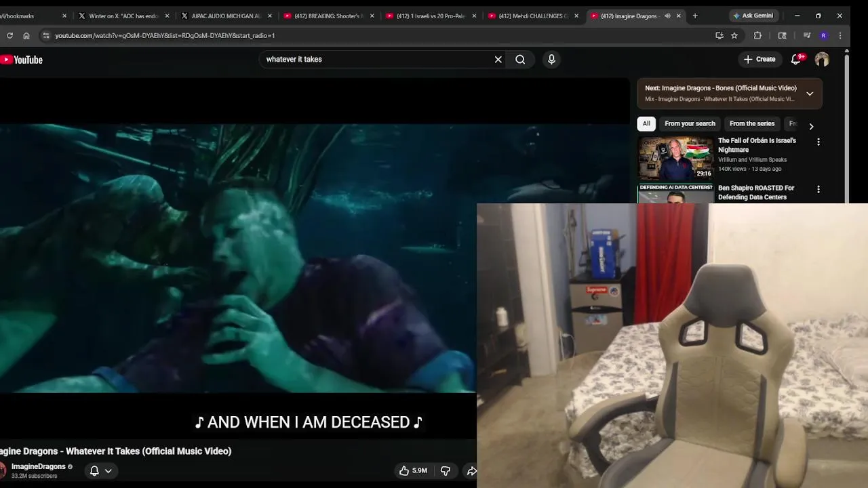Close the 'AIPAC AUDIO MICHIGAN' tab
Screen dimensions: 868x488
(x=270, y=16)
